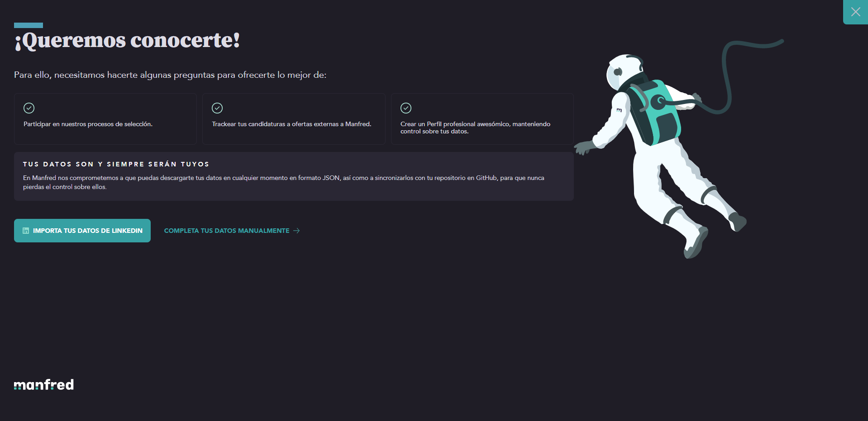Click the 'Tus datos son y siempre serán tuyos' heading
Screen dimensions: 868x421
coord(116,164)
